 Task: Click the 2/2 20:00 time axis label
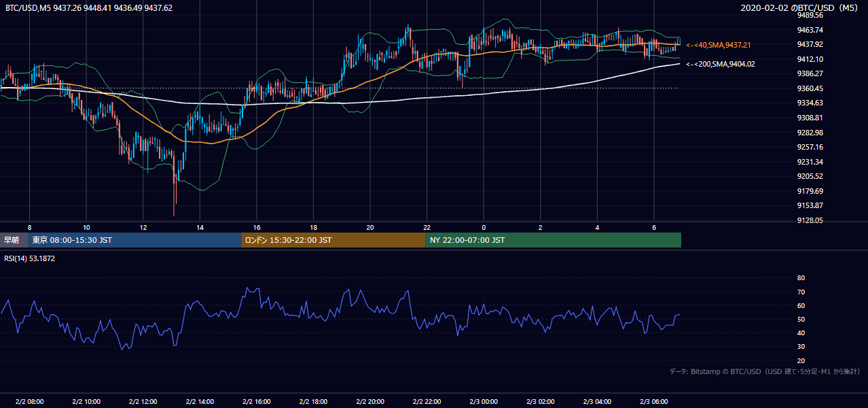click(x=370, y=402)
